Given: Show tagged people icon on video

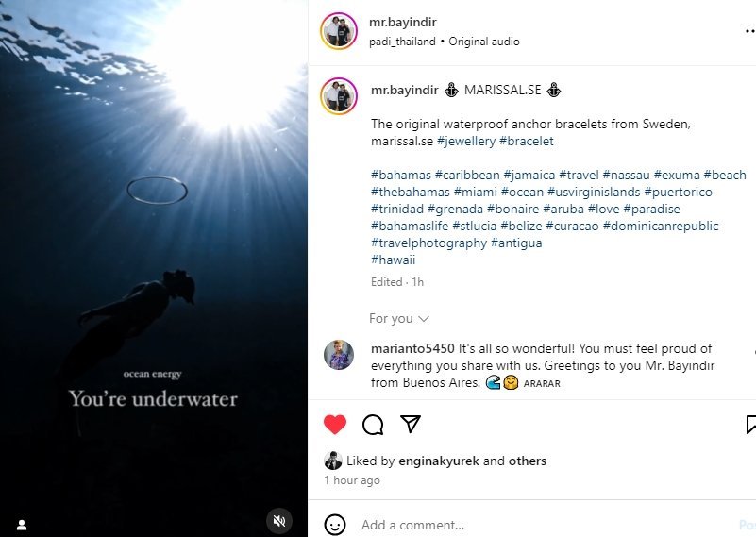Looking at the screenshot, I should (22, 525).
